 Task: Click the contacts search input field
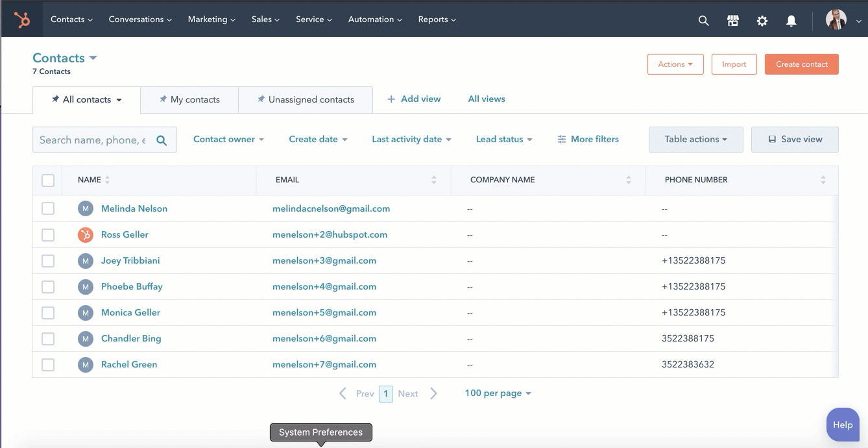(93, 140)
